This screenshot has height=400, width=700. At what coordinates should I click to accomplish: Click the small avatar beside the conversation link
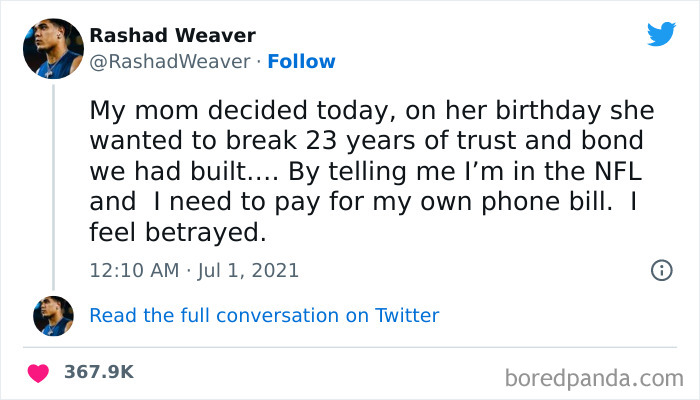click(53, 316)
